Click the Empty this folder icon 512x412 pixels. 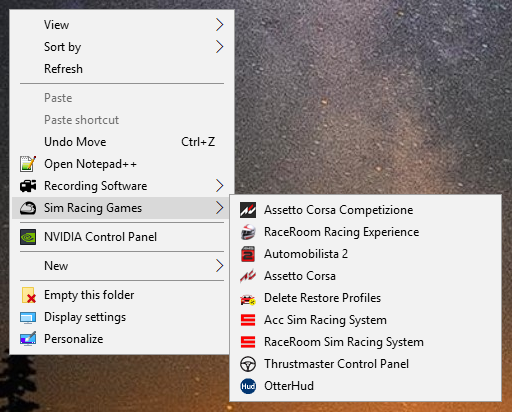29,295
